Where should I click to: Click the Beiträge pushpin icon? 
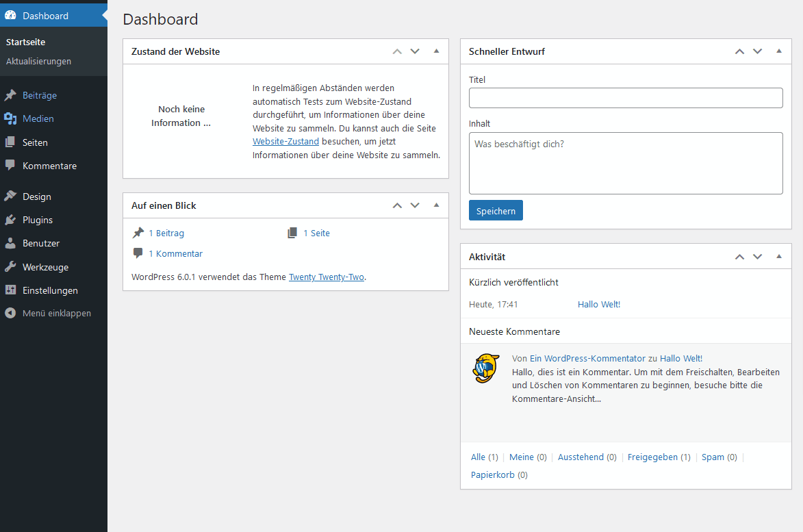pos(10,95)
